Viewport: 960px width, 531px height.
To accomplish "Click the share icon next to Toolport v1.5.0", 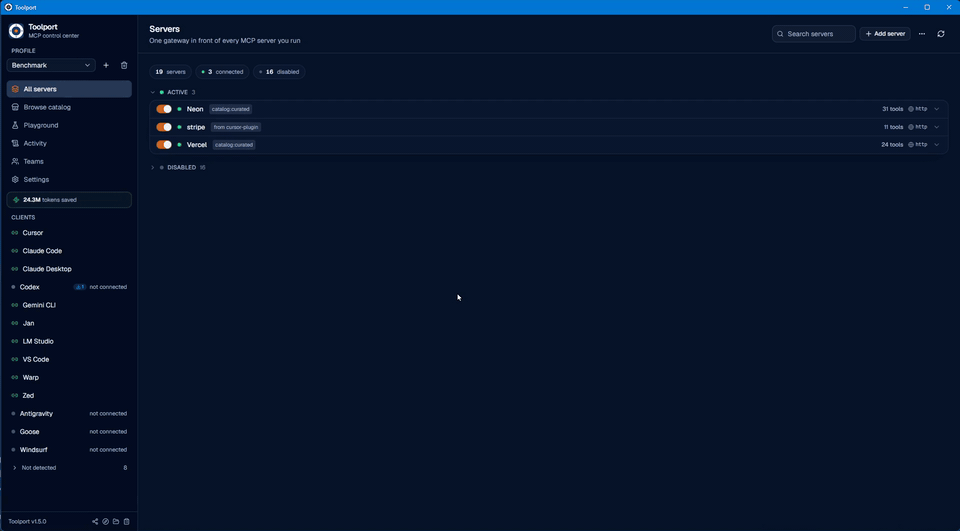I will coord(95,522).
